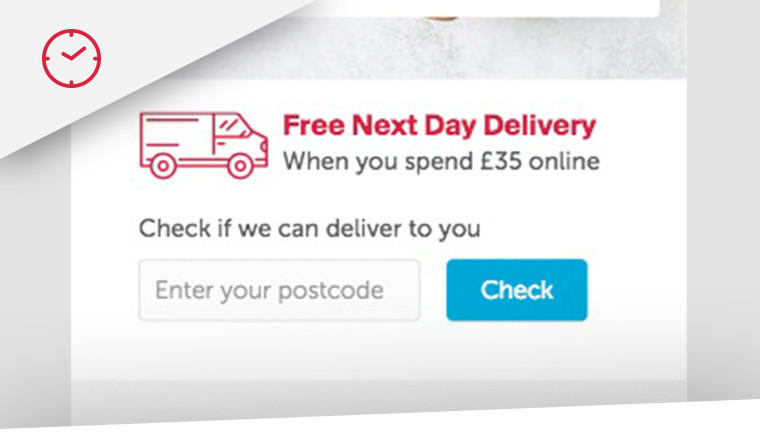This screenshot has width=760, height=440.
Task: Click the van's cargo box in the icon
Action: 176,137
